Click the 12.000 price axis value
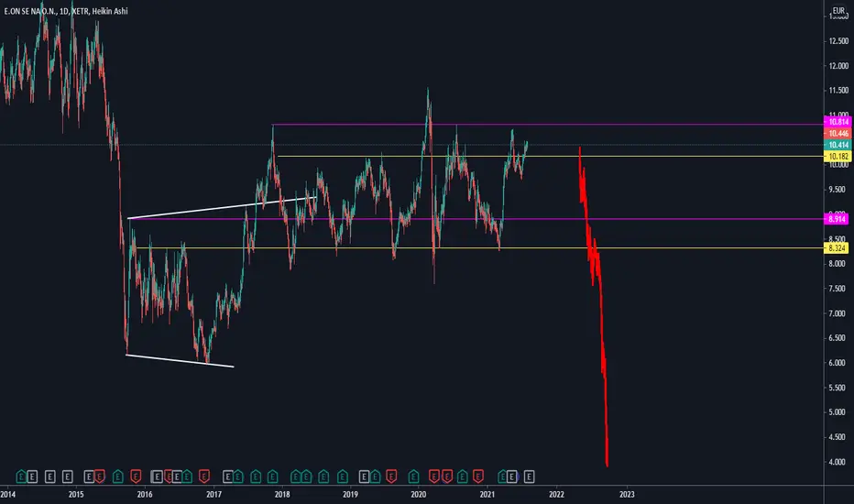The image size is (854, 504). click(x=838, y=65)
